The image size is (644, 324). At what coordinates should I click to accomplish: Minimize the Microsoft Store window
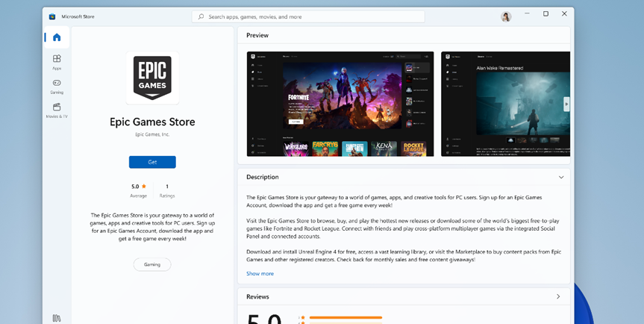(x=527, y=14)
